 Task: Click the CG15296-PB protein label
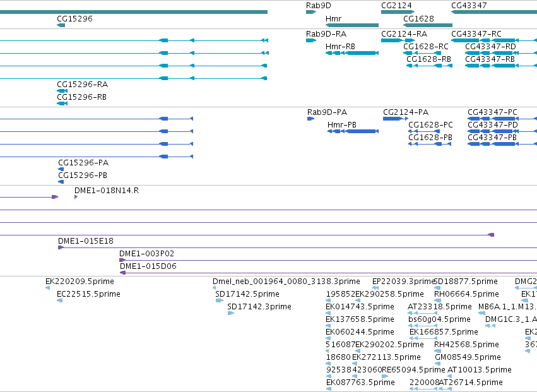[83, 175]
